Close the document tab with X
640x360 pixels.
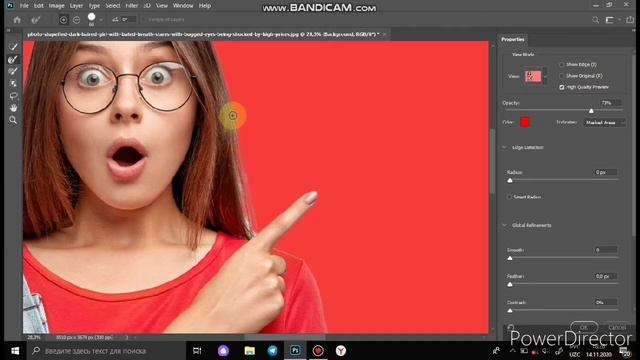click(x=384, y=34)
